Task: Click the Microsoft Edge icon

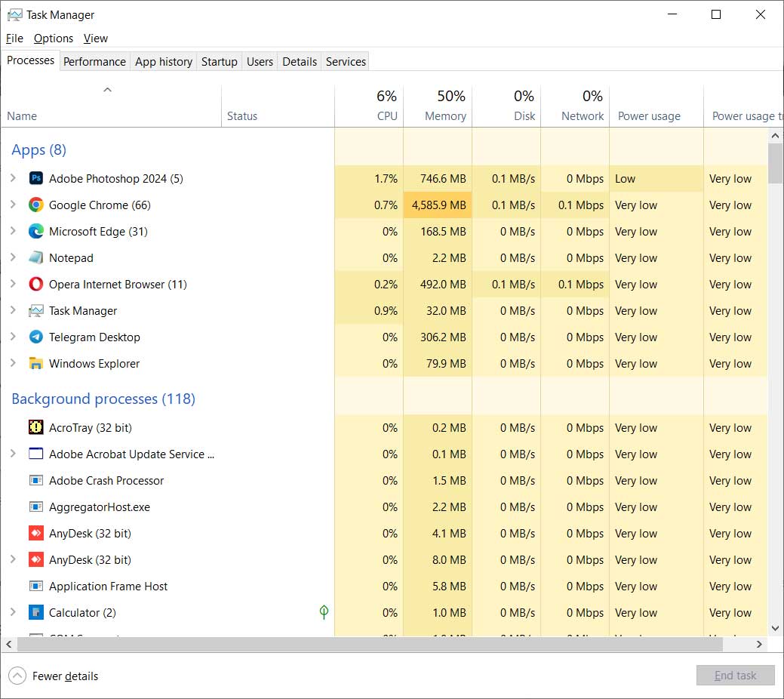Action: point(35,231)
